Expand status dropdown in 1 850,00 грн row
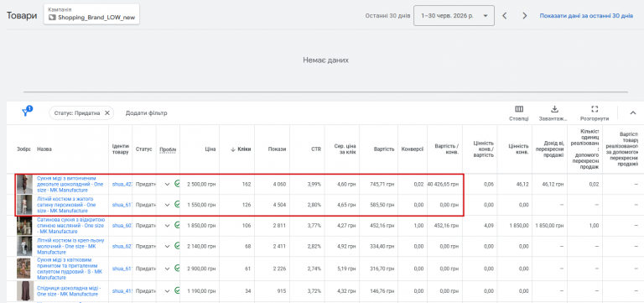Image resolution: width=644 pixels, height=303 pixels. 167,225
